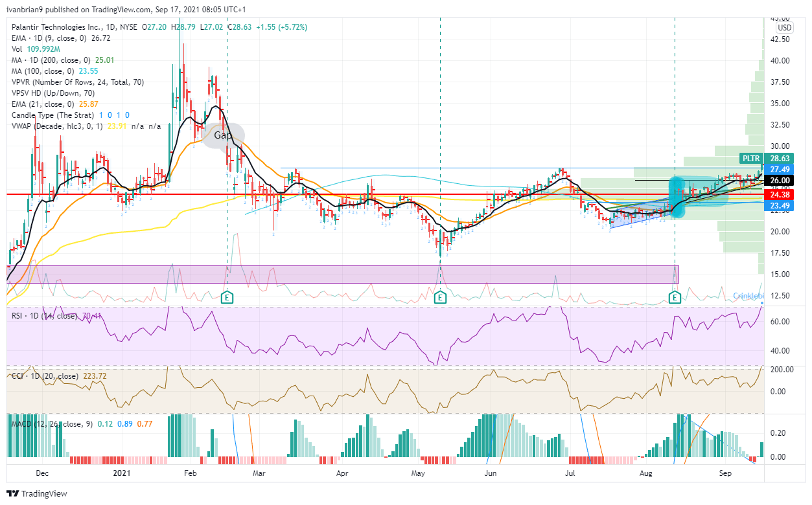Image resolution: width=812 pixels, height=505 pixels.
Task: Select the purple support zone rectangle
Action: (x=342, y=274)
